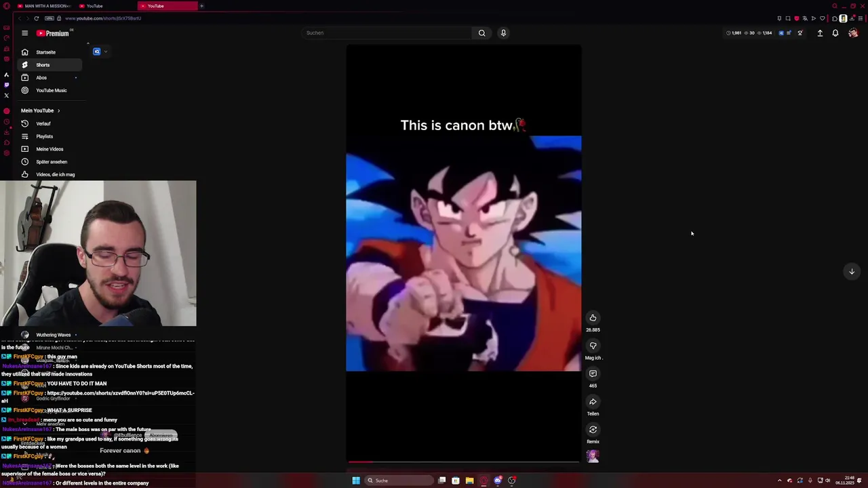This screenshot has width=868, height=488.
Task: Click the search magnifier button
Action: click(x=481, y=33)
